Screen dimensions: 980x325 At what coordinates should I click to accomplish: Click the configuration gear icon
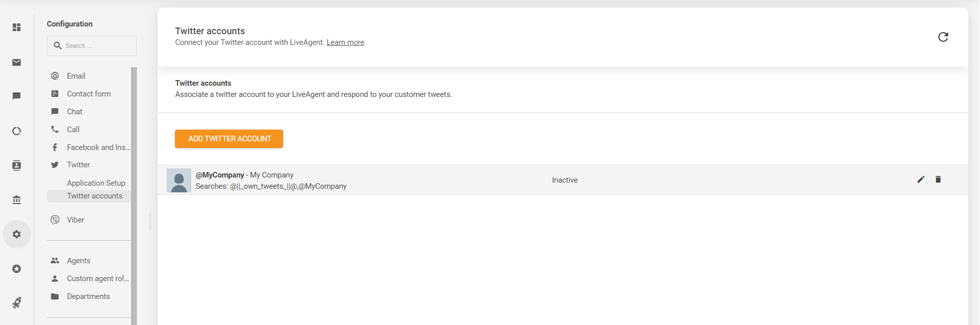click(17, 234)
